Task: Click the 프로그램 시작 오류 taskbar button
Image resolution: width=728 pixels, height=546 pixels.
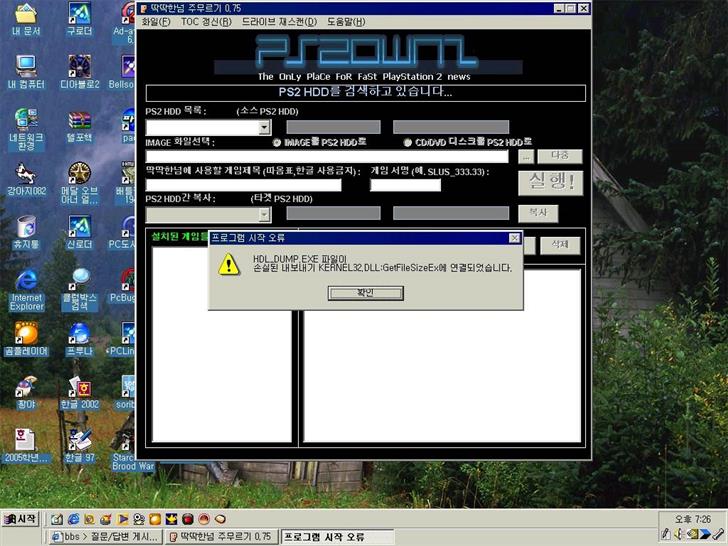Action: click(338, 537)
